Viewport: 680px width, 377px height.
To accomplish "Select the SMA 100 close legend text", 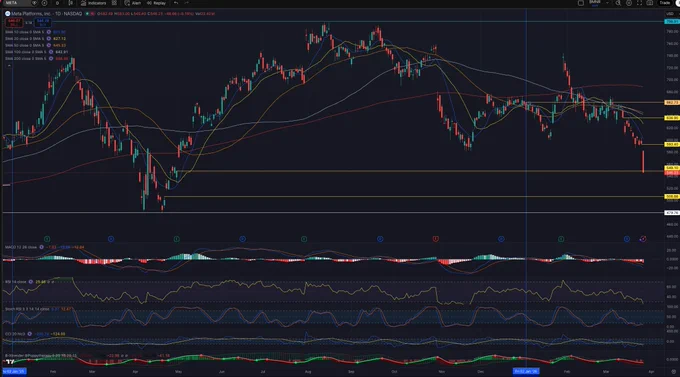I will pos(25,52).
